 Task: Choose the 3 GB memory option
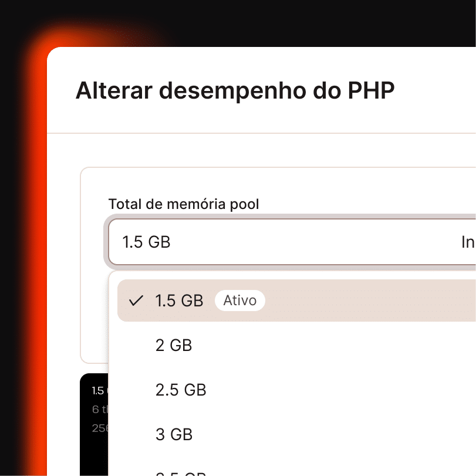(174, 434)
